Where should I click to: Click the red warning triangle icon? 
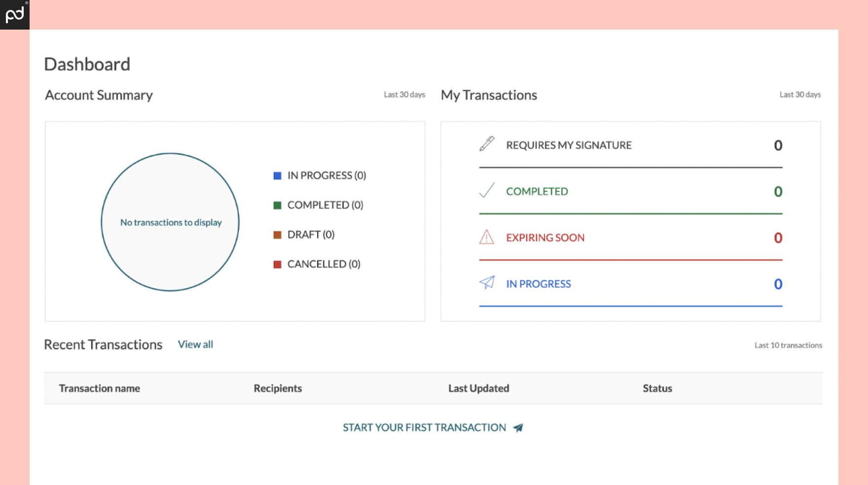point(487,237)
